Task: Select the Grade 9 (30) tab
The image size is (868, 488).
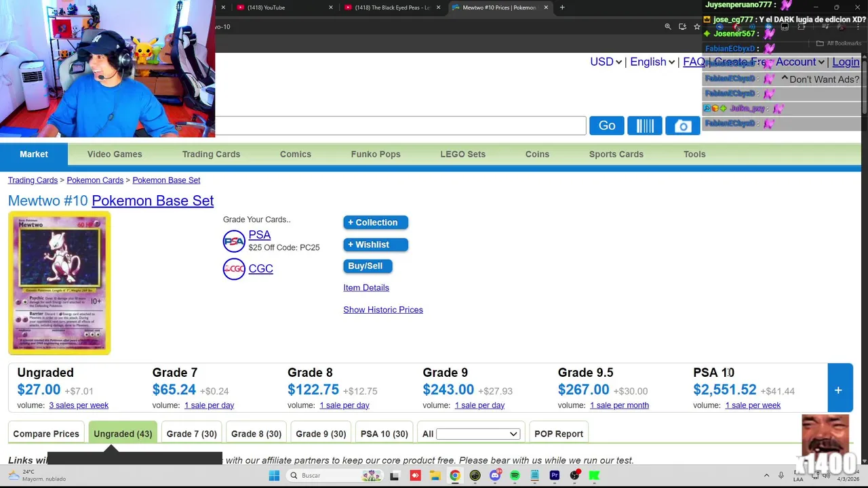Action: coord(321,434)
